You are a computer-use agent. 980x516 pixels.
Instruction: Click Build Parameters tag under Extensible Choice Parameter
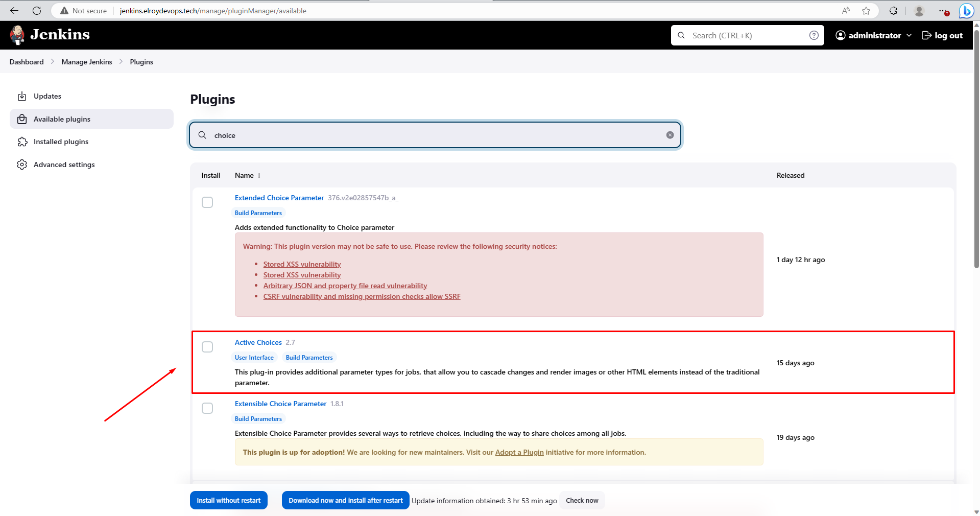[258, 419]
